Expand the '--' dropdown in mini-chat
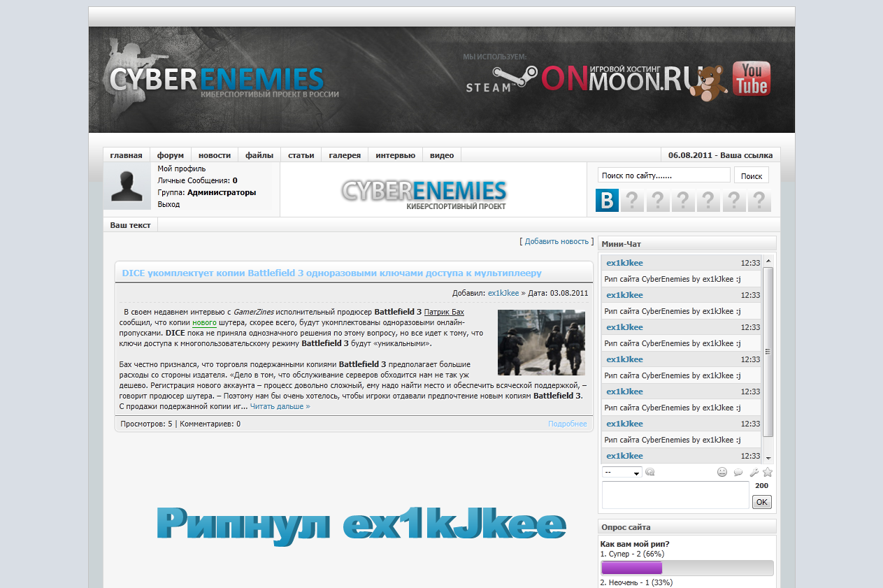The image size is (883, 588). tap(622, 473)
